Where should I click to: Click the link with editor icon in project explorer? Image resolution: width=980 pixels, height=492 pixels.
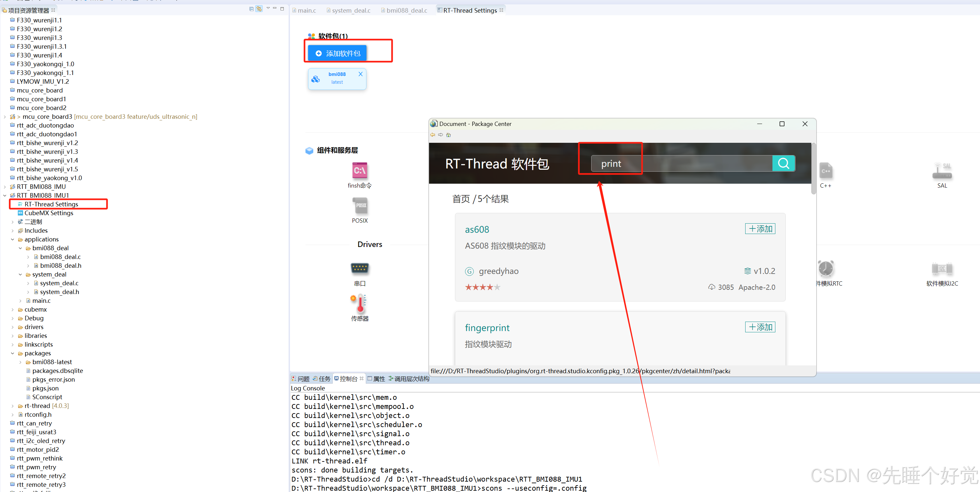259,9
